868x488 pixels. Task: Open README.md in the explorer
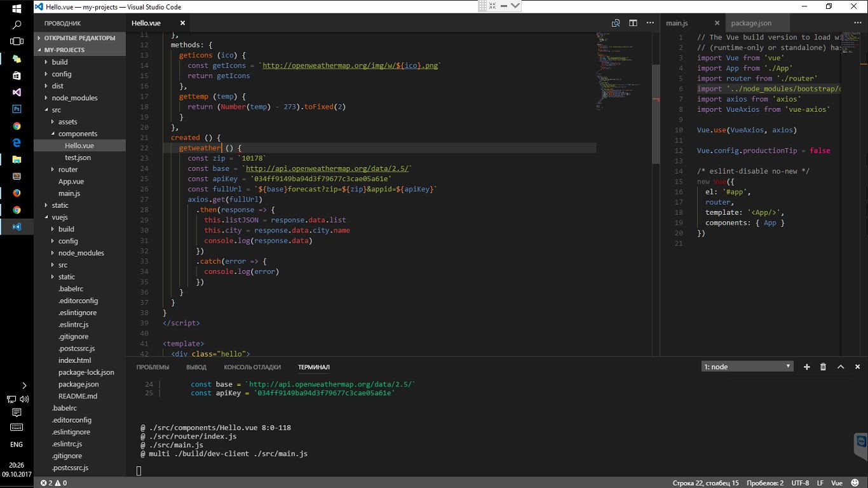point(78,396)
